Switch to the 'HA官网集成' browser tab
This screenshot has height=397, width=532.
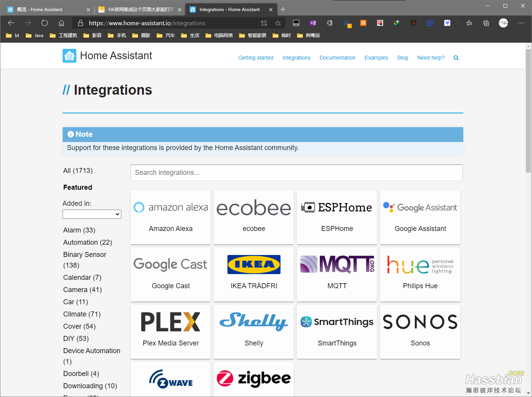[140, 10]
